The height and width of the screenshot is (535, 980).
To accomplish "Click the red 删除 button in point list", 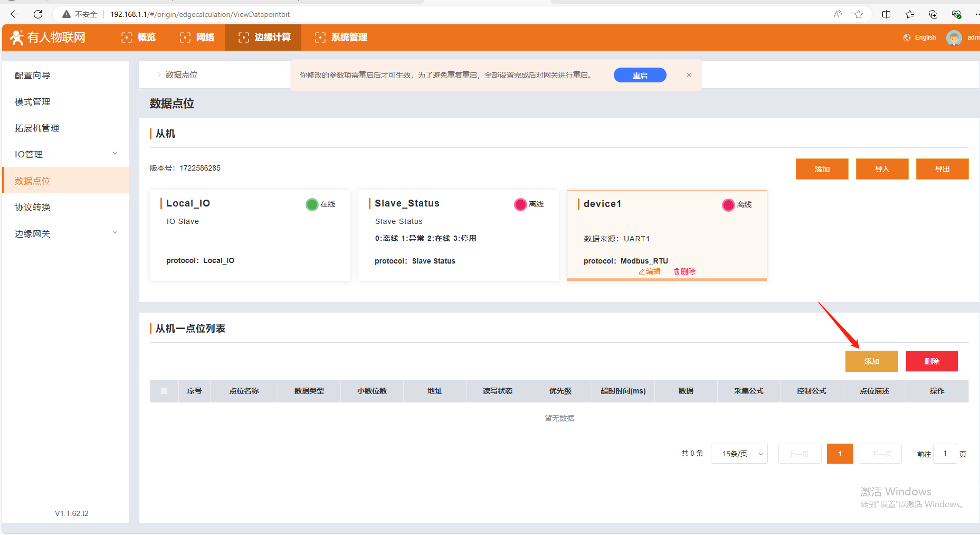I will tap(931, 361).
